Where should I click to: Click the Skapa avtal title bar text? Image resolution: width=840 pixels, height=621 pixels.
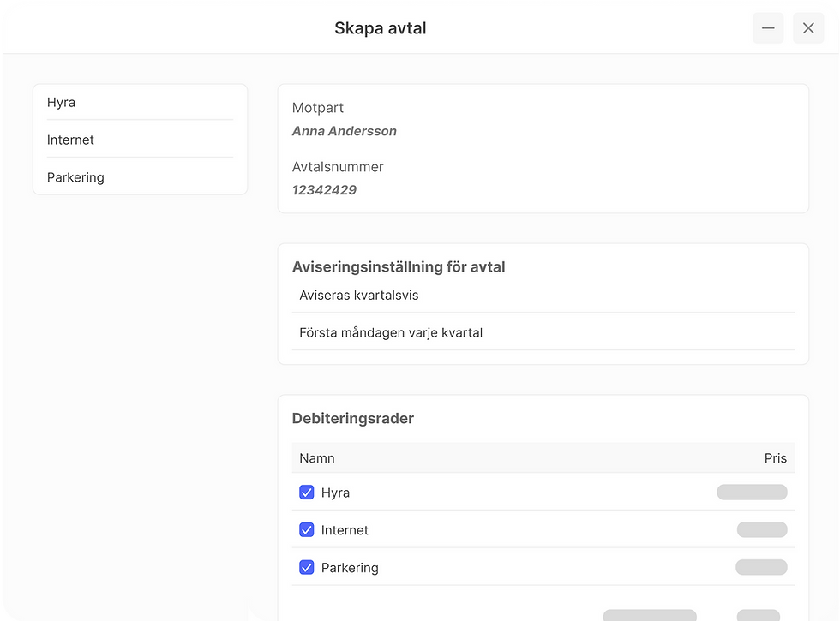point(380,28)
